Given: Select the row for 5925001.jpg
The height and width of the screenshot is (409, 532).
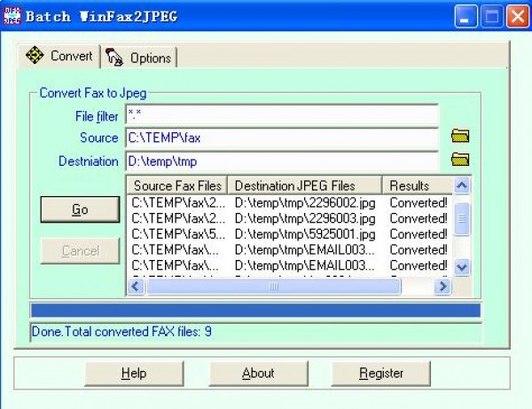Looking at the screenshot, I should coord(289,234).
